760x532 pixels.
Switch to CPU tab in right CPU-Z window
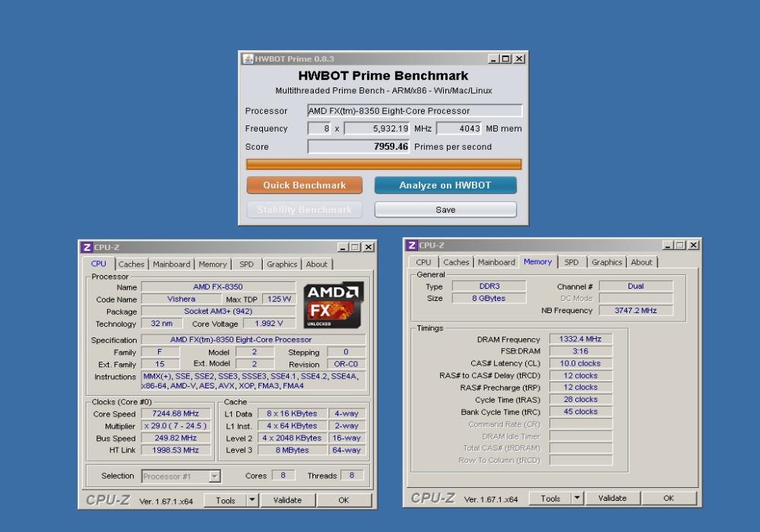click(423, 262)
